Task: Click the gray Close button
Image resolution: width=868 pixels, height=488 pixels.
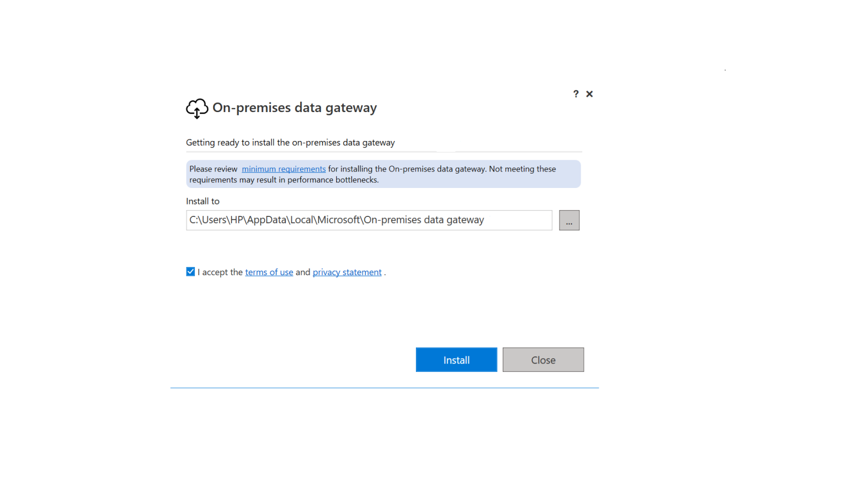Action: [x=543, y=360]
